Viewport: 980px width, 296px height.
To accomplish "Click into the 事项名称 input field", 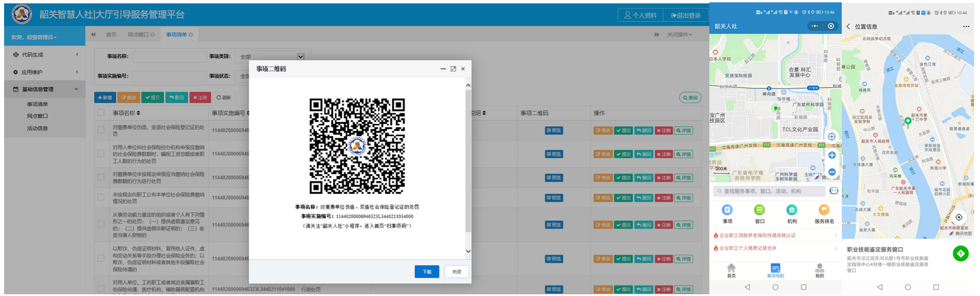I will pyautogui.click(x=169, y=57).
